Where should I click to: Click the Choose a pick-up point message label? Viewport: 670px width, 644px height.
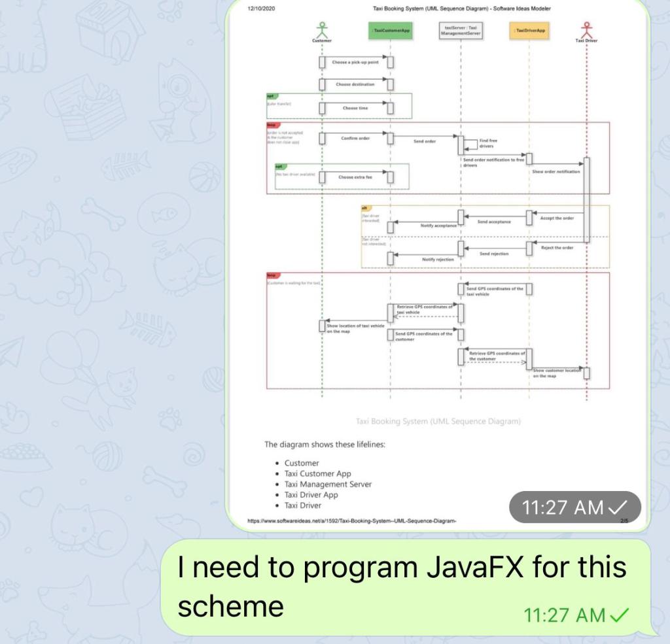[355, 62]
